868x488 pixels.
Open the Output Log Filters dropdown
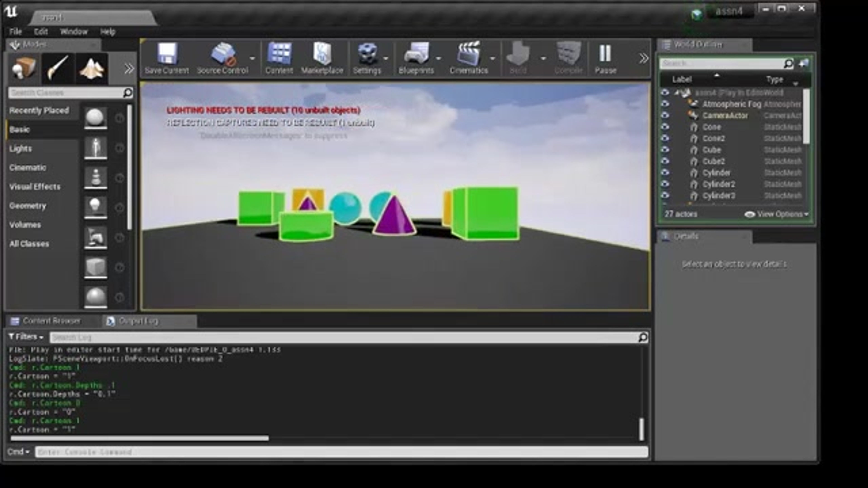click(26, 337)
